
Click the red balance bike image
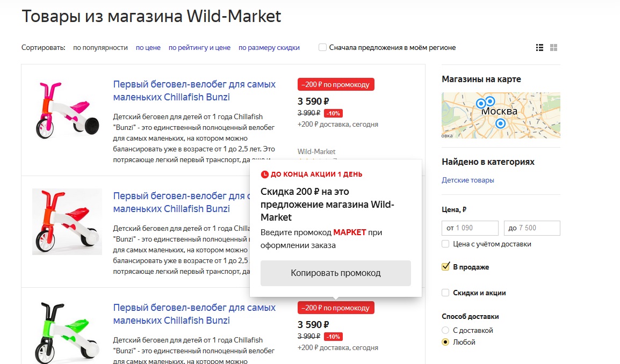coord(67,222)
